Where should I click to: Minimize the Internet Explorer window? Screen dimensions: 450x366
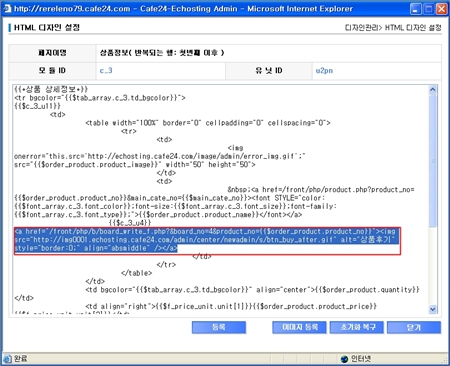415,9
